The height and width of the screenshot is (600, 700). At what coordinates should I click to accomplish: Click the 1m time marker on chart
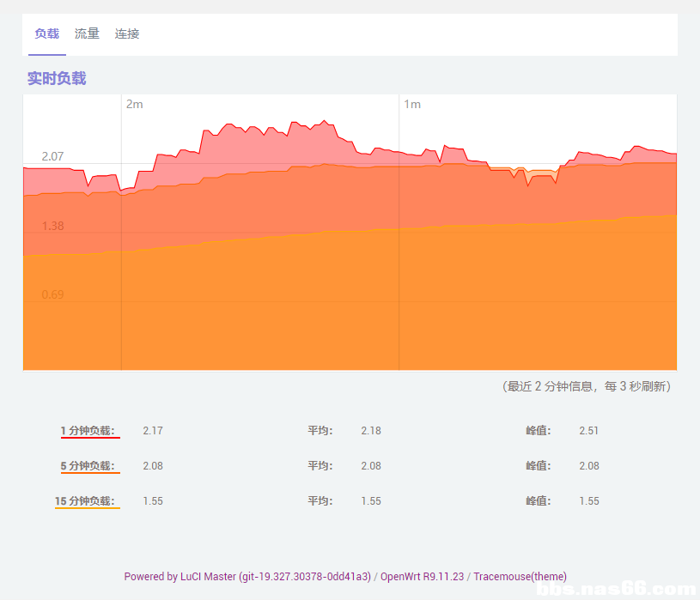click(412, 105)
